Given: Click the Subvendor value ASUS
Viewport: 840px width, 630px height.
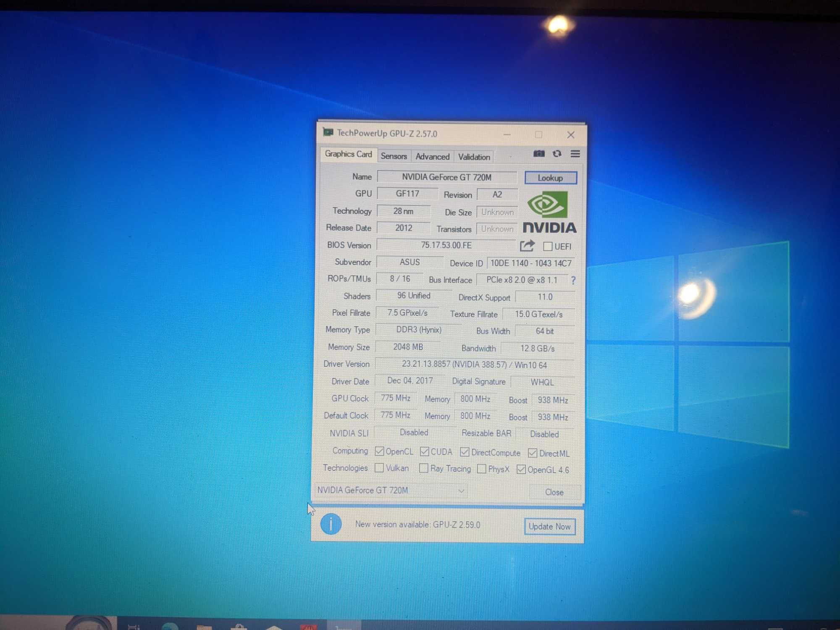Looking at the screenshot, I should (409, 262).
